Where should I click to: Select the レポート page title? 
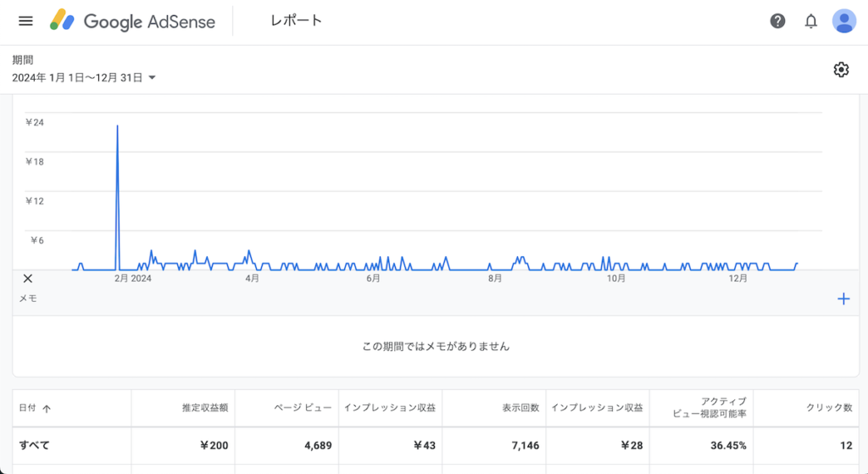pyautogui.click(x=296, y=20)
